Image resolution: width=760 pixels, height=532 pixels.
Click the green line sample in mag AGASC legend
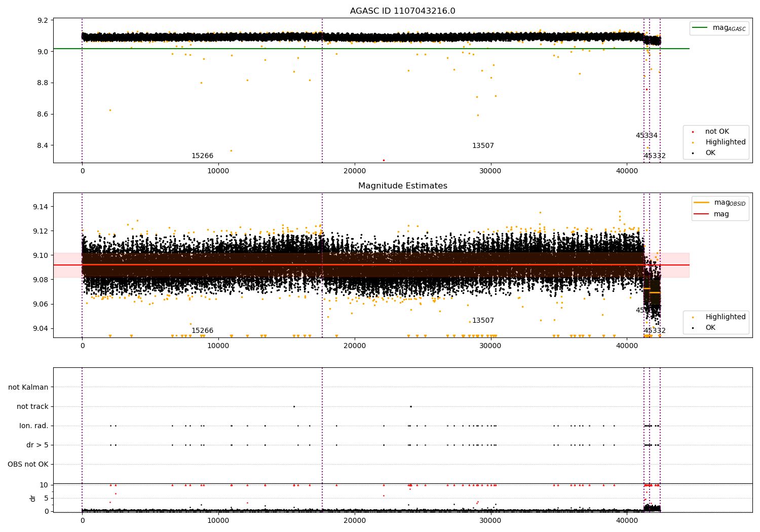point(700,28)
